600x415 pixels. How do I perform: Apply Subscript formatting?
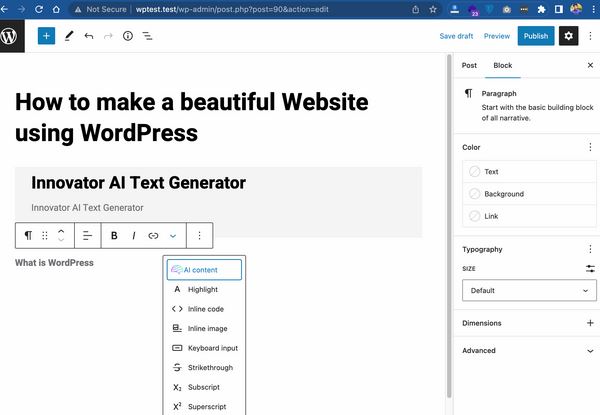[x=204, y=387]
